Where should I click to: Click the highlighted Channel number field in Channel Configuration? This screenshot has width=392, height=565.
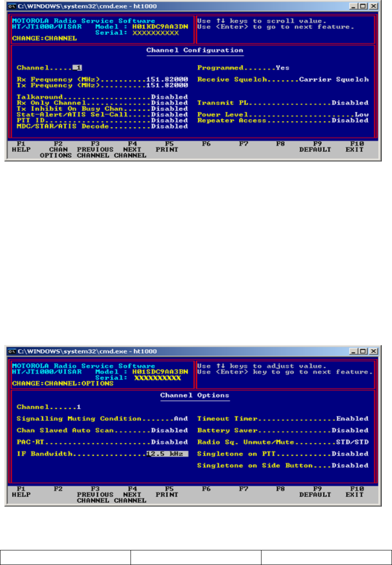coord(77,68)
